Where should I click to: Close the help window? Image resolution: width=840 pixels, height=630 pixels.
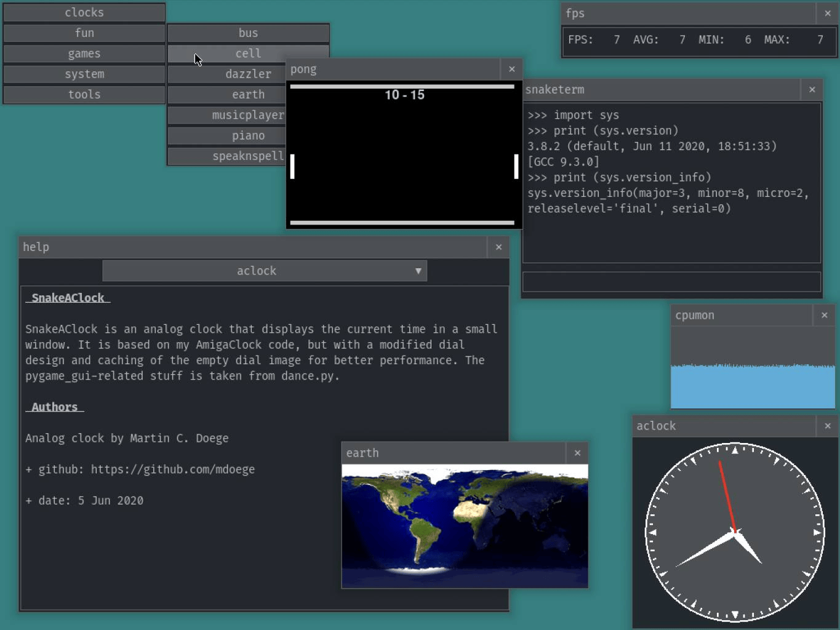(498, 247)
